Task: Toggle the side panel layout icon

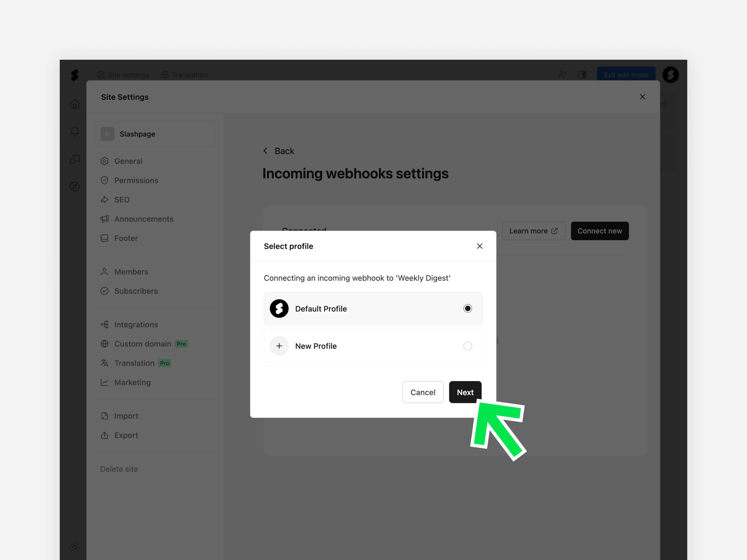Action: click(582, 75)
